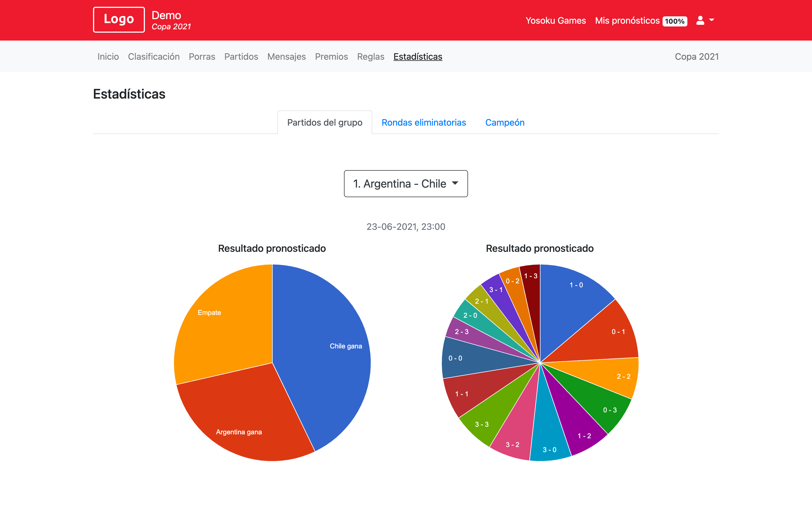Switch to Rondas eliminatorias tab

[423, 123]
